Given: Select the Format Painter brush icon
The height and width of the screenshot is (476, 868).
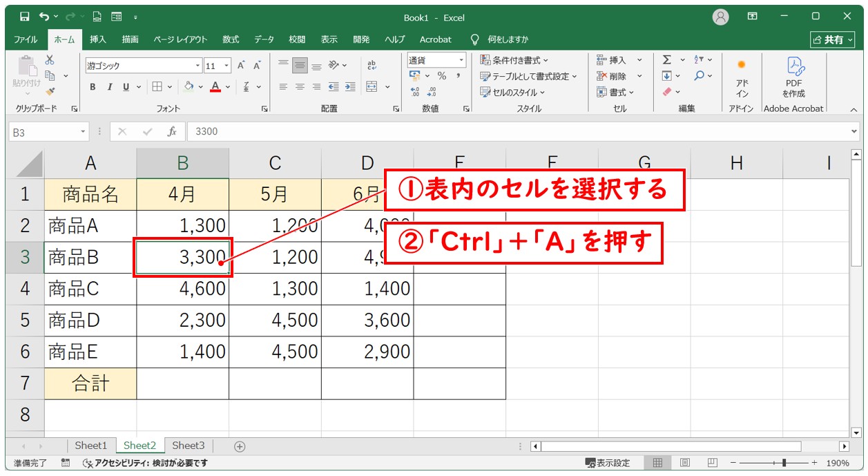Looking at the screenshot, I should (x=50, y=91).
